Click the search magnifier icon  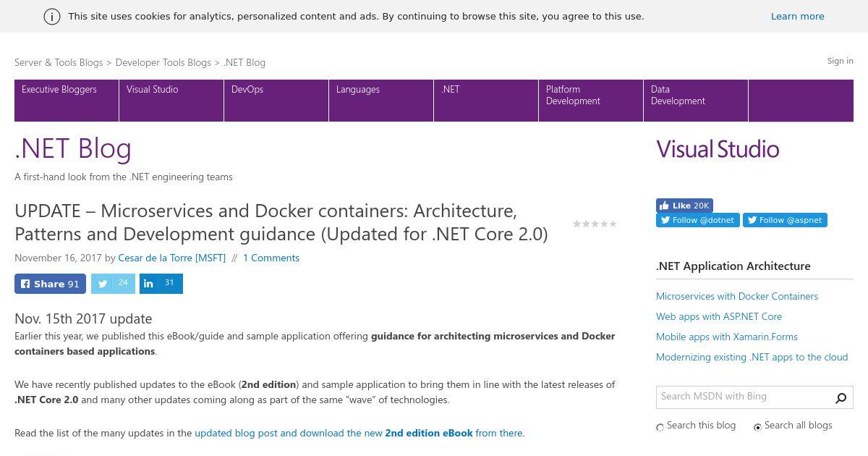click(841, 397)
